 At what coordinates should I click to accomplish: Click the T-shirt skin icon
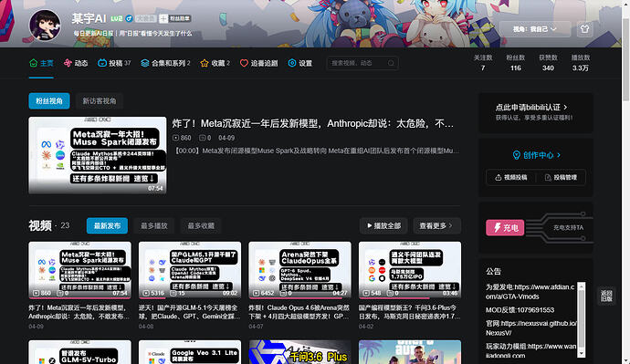(x=584, y=29)
